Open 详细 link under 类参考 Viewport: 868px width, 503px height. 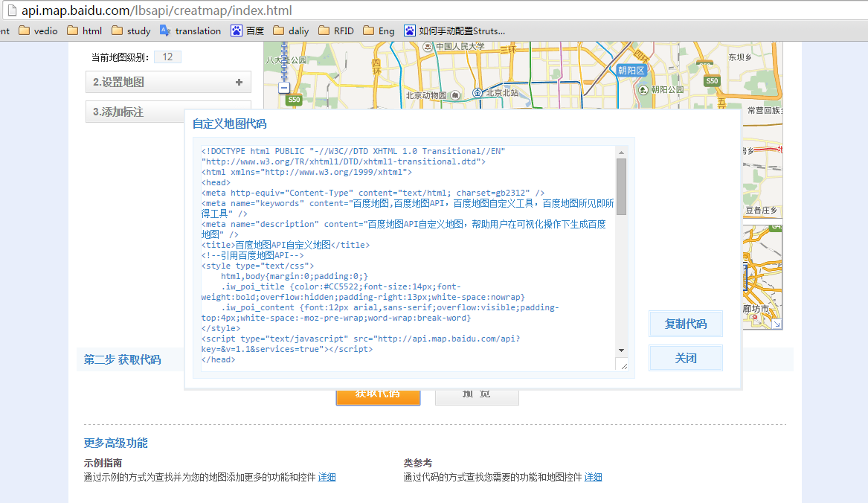[x=593, y=477]
